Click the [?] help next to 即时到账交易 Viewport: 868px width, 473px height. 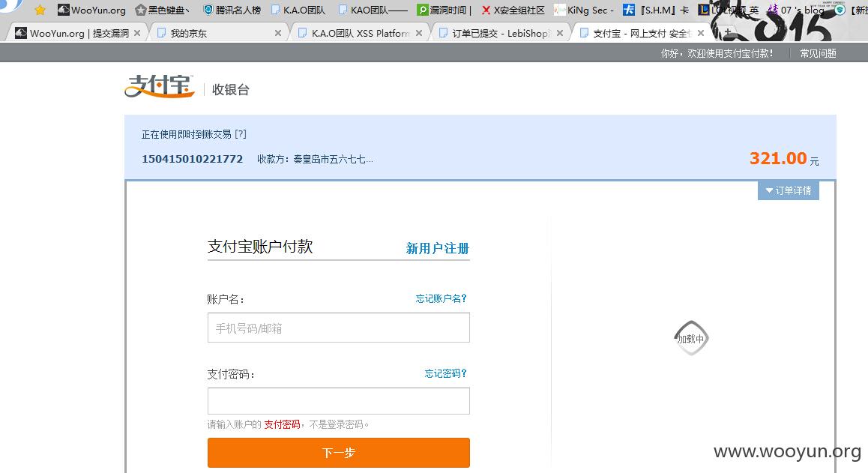tap(241, 134)
